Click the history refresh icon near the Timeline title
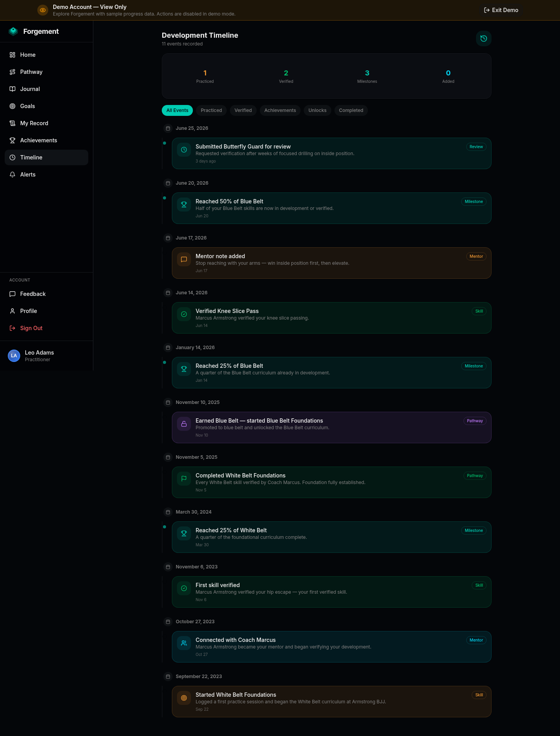 coord(483,38)
